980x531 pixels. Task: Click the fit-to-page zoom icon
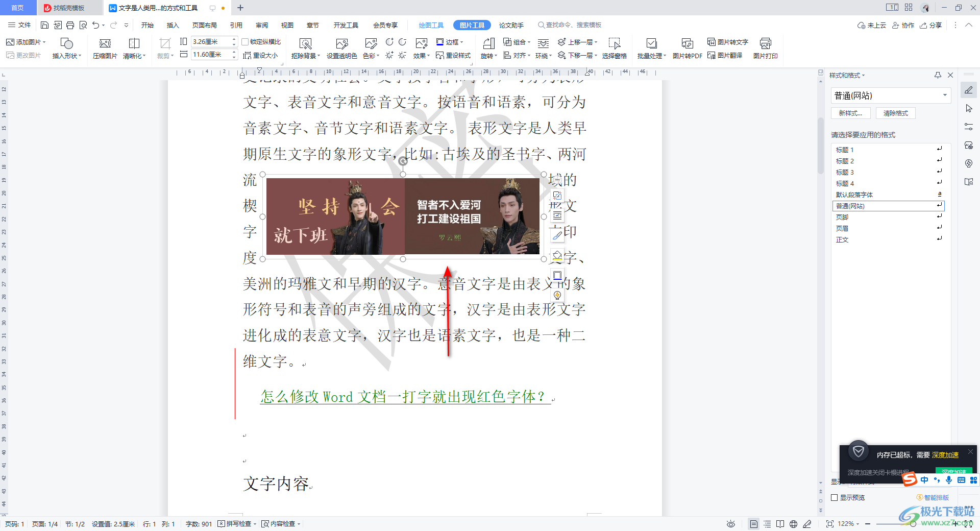pyautogui.click(x=829, y=524)
